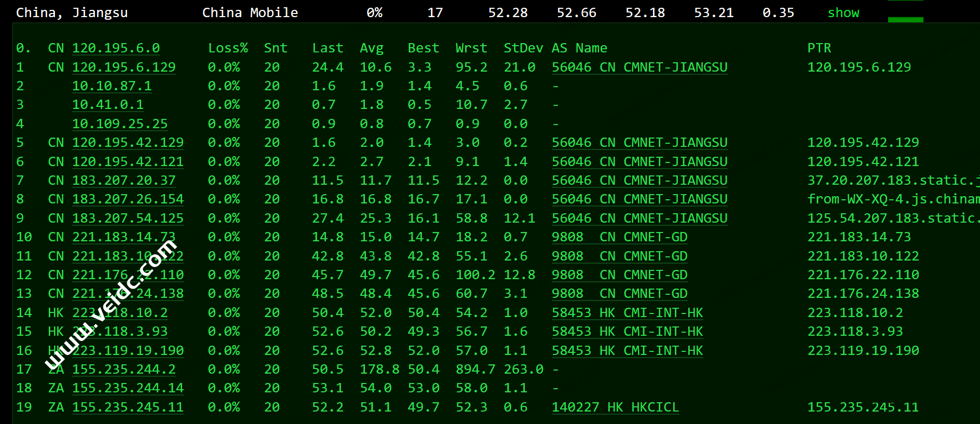Open CMNET-JIANGSU AS link in the 183.207.54.125 row
The image size is (980, 424).
tap(639, 218)
